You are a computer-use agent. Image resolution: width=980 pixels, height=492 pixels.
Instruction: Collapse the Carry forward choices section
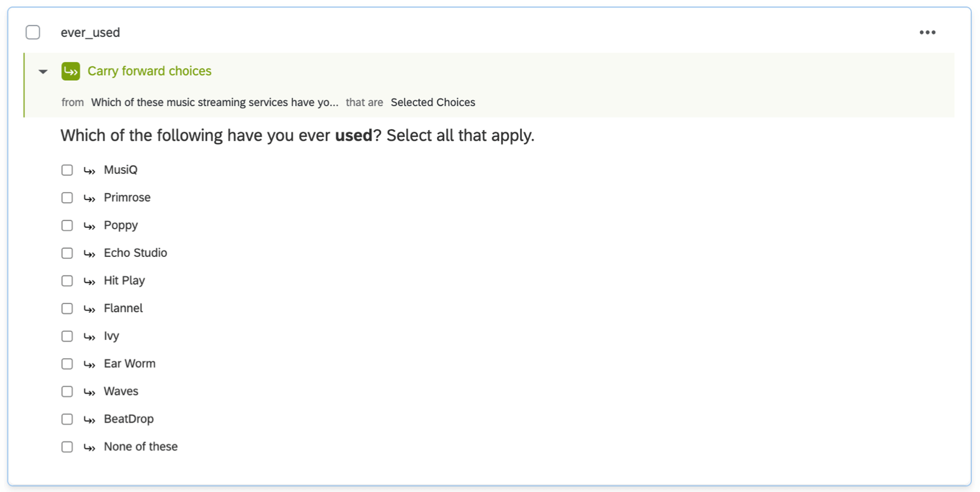[x=43, y=71]
